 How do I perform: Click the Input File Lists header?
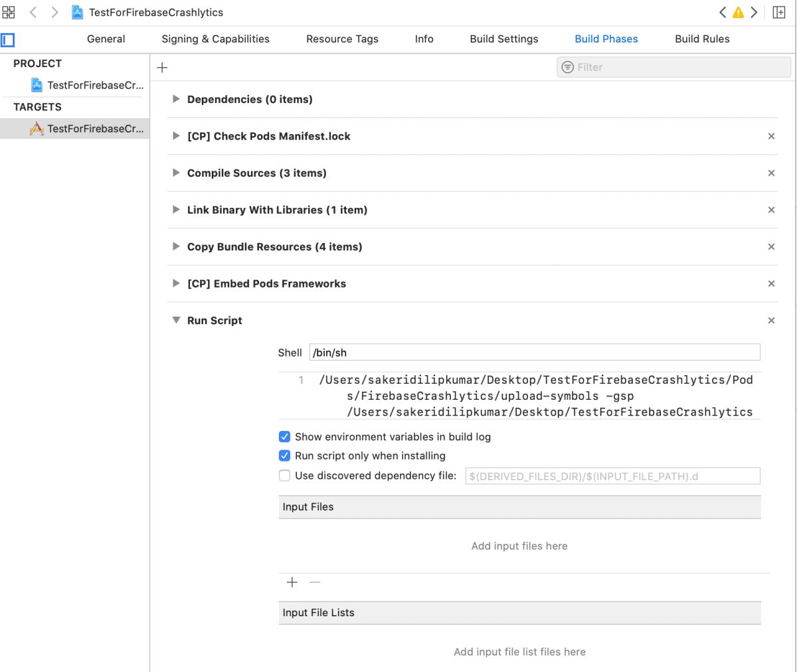pos(520,612)
